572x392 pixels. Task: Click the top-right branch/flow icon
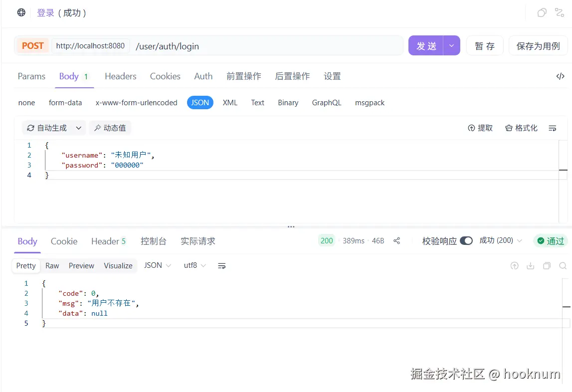559,13
